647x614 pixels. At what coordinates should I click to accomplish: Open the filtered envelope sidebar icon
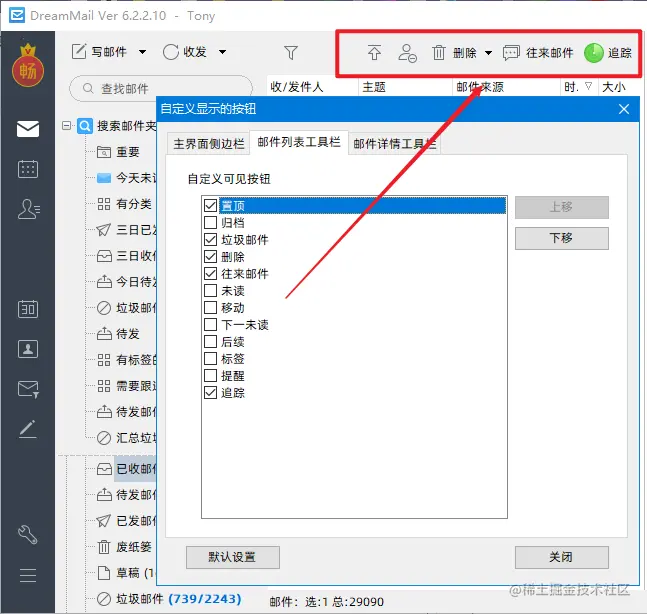click(x=28, y=389)
